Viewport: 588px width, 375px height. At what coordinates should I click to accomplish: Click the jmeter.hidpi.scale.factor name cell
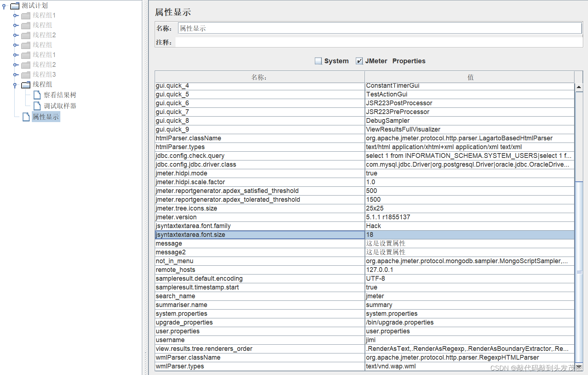(x=260, y=182)
